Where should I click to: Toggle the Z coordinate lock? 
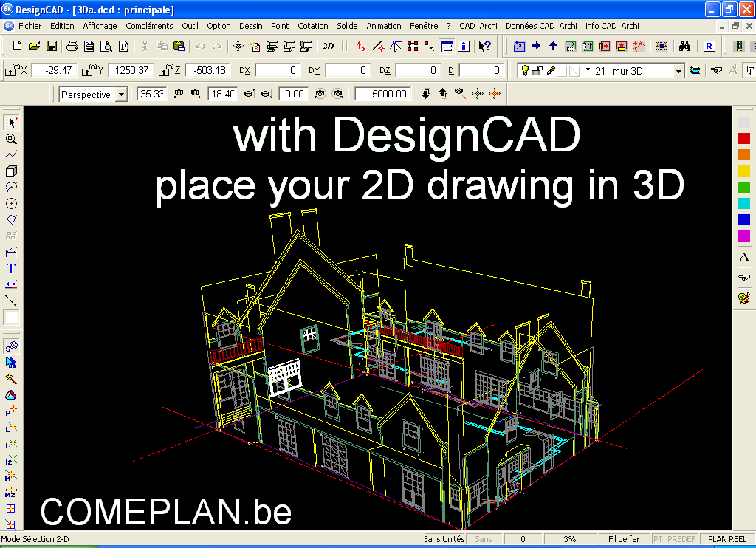(x=166, y=70)
